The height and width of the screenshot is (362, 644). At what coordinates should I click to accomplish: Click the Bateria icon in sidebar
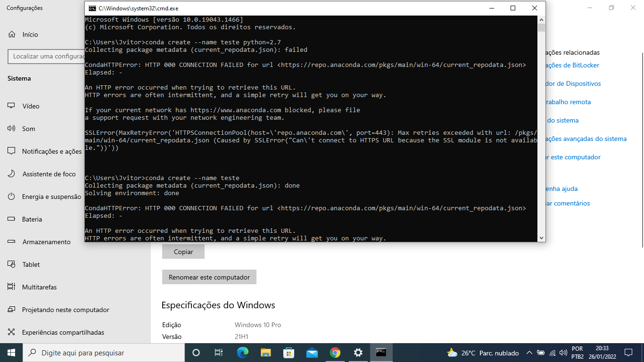click(x=11, y=219)
